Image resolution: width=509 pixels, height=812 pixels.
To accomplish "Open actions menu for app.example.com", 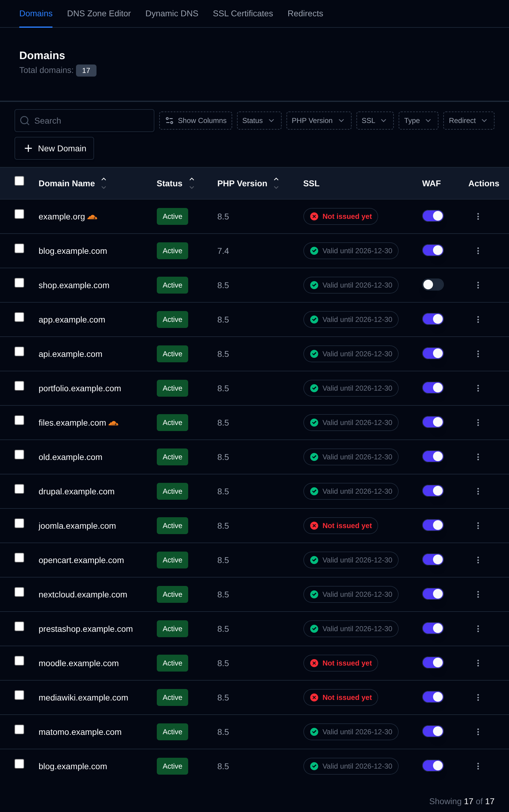I will pyautogui.click(x=478, y=319).
